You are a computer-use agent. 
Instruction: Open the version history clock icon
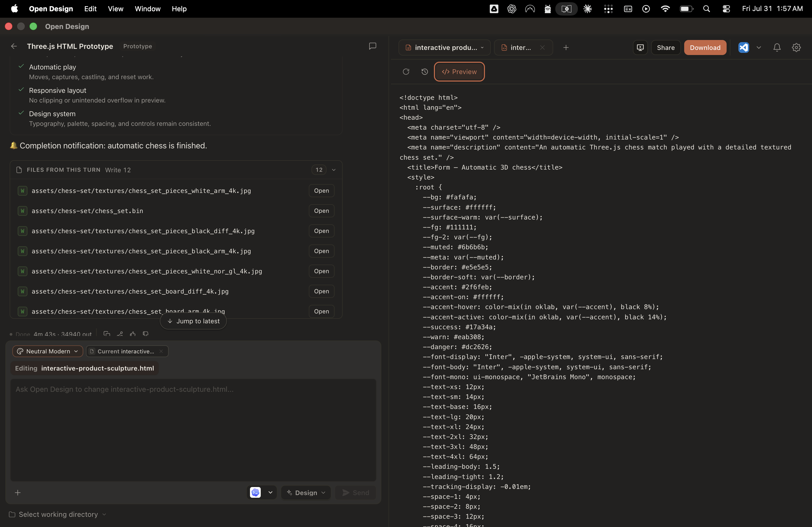point(425,72)
